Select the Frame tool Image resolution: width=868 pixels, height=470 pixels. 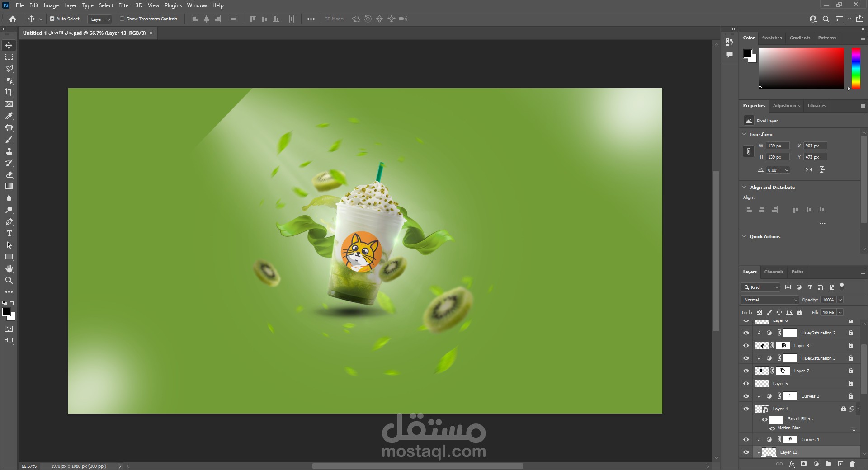coord(9,104)
